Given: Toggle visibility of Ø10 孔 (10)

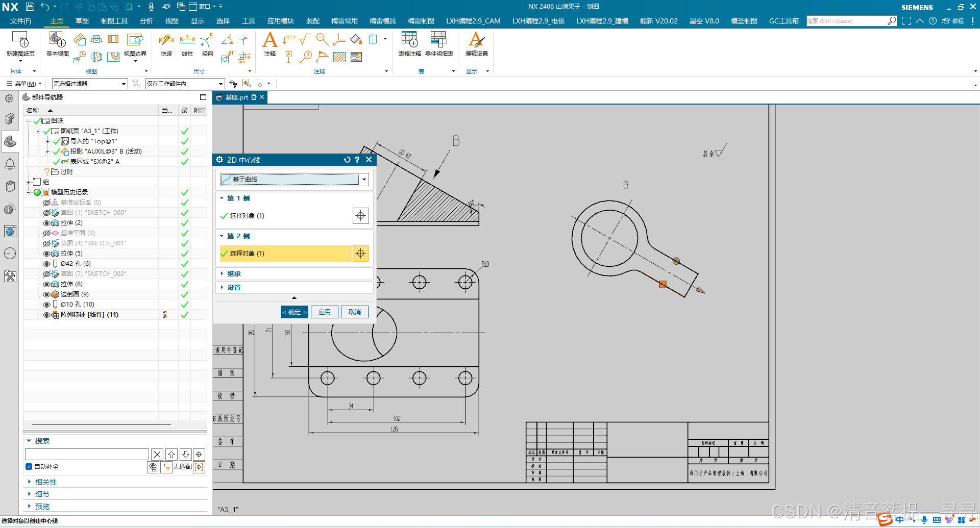Looking at the screenshot, I should [x=46, y=305].
